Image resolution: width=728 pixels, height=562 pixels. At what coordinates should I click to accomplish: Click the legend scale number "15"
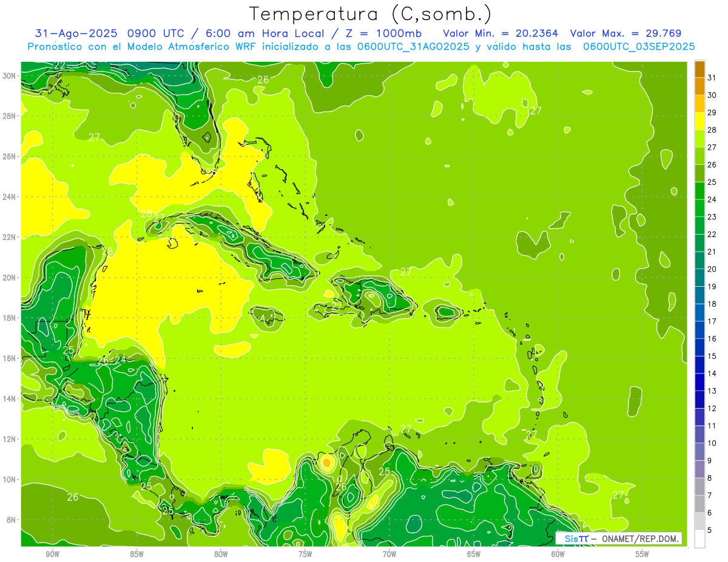point(712,356)
